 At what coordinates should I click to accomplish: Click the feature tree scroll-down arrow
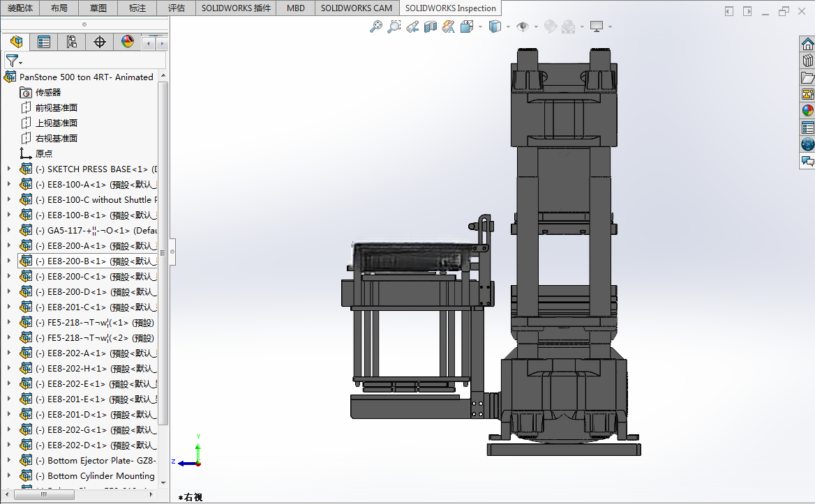163,482
